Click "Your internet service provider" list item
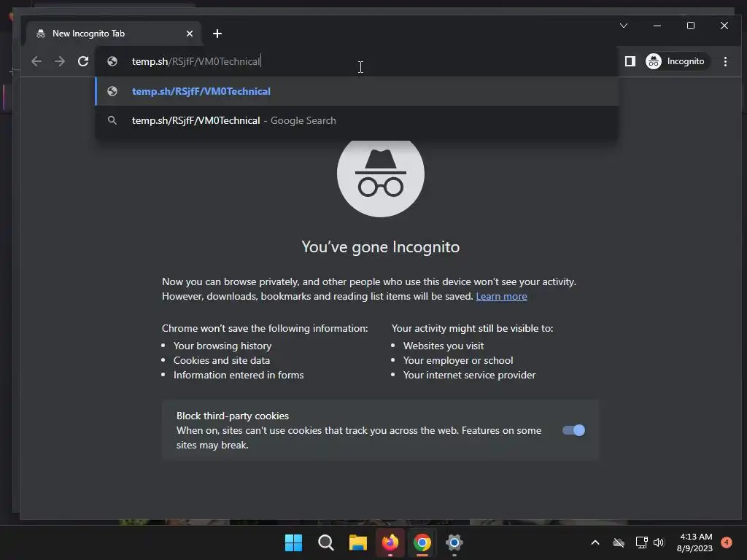The image size is (747, 560). 469,376
